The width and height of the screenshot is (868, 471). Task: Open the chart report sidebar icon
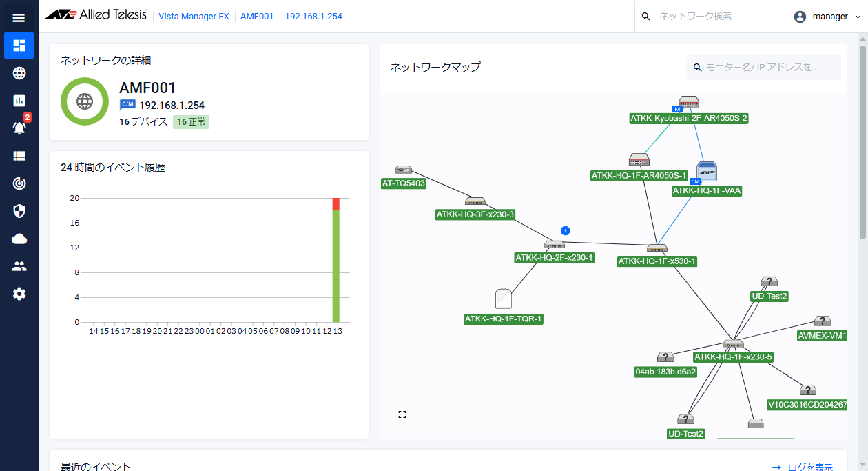[19, 101]
